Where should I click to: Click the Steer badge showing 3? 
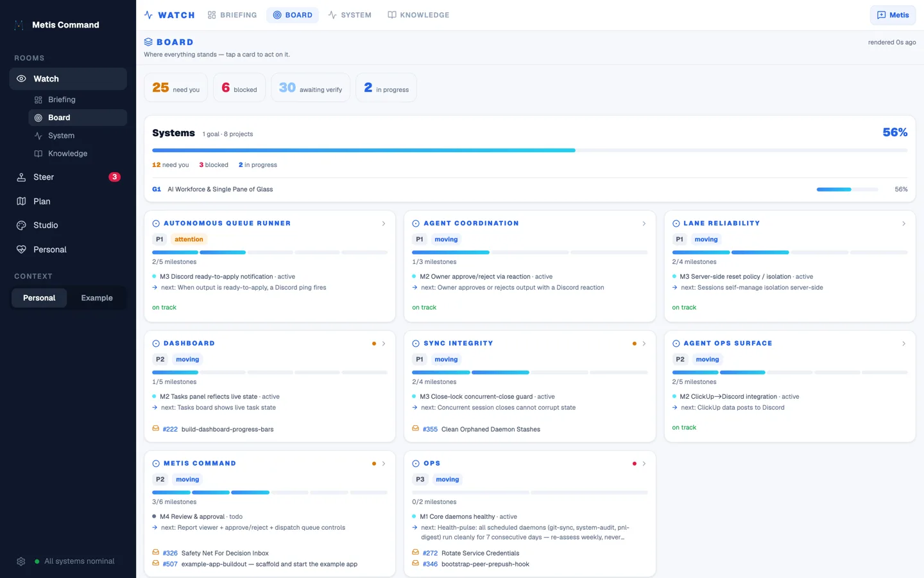pyautogui.click(x=114, y=177)
